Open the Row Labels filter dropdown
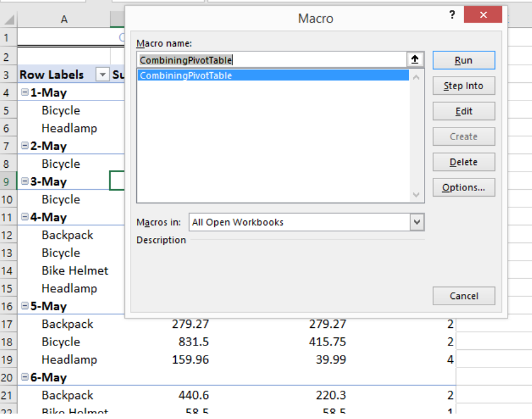 tap(102, 74)
